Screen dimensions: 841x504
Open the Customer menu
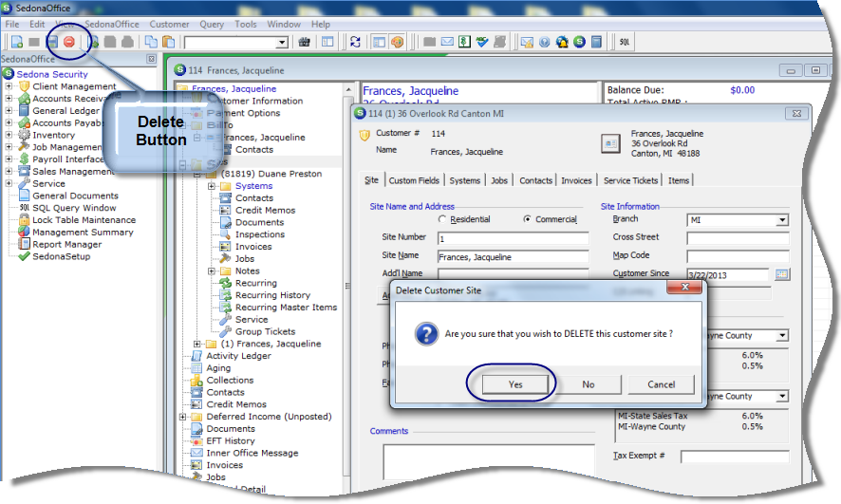point(170,24)
